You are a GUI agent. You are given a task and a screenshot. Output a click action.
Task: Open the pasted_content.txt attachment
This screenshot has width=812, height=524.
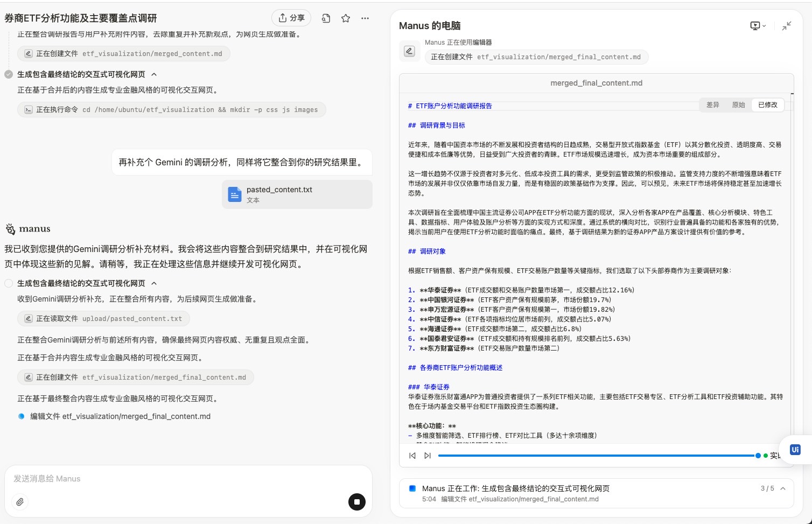tap(297, 194)
